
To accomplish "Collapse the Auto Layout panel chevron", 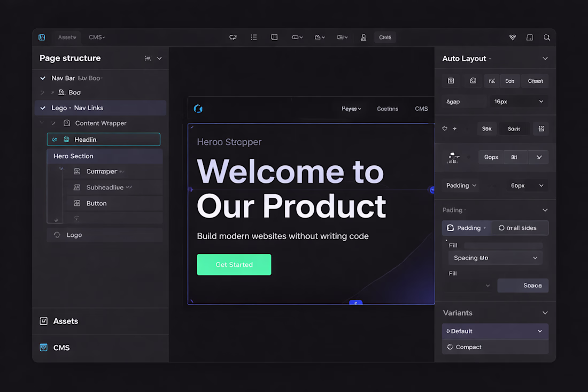I will [x=545, y=58].
